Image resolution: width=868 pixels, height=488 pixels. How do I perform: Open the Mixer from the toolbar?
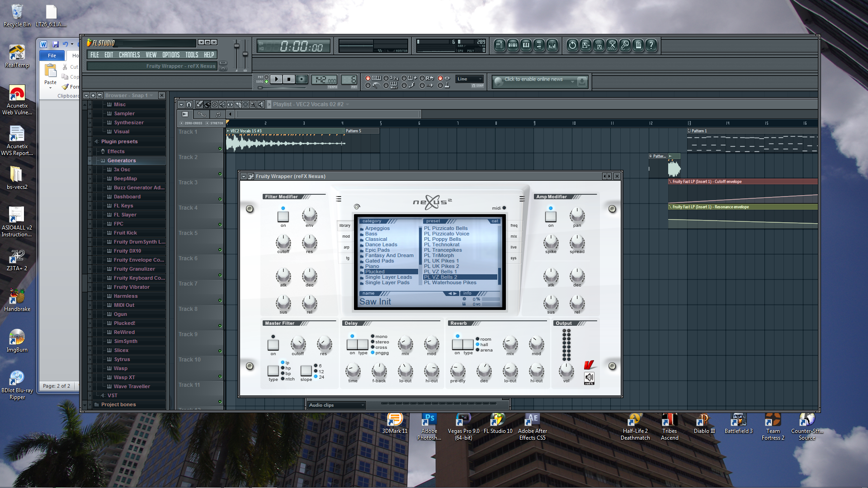pyautogui.click(x=552, y=45)
